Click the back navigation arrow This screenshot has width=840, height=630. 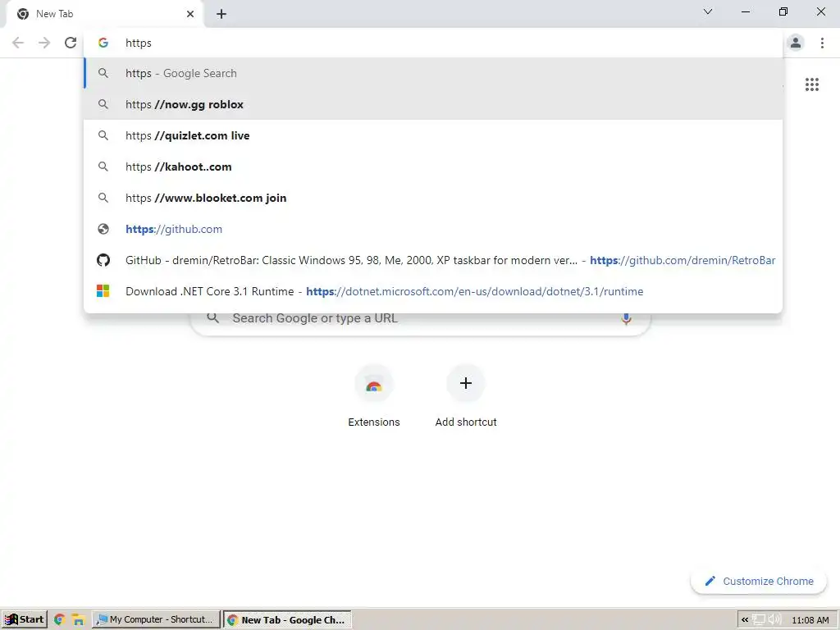pyautogui.click(x=18, y=43)
